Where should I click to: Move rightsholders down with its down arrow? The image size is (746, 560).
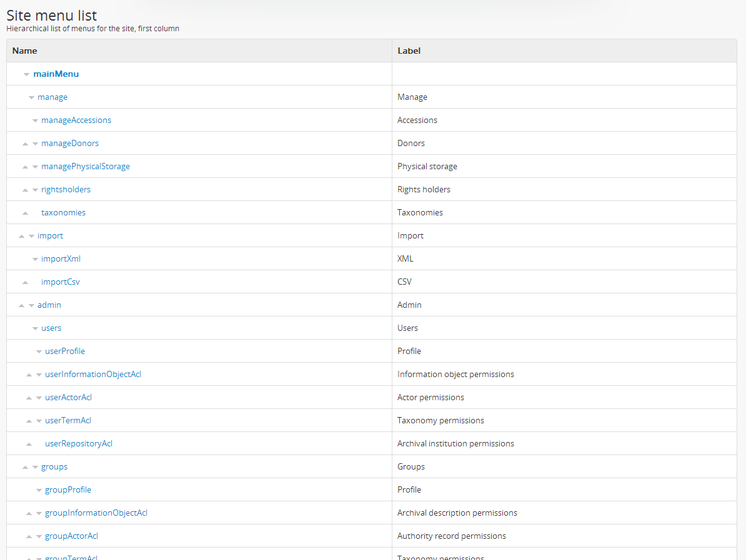pos(36,190)
